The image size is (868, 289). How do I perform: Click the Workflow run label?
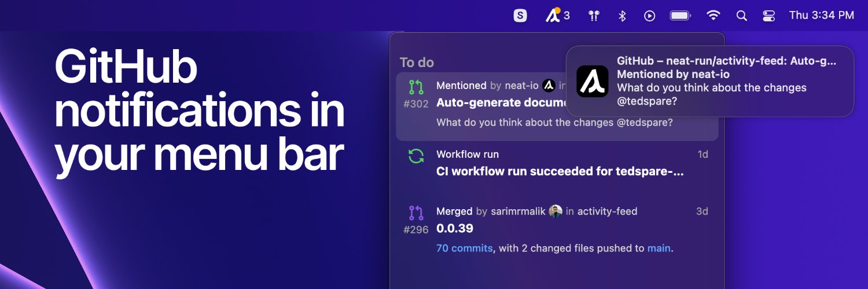pos(468,154)
